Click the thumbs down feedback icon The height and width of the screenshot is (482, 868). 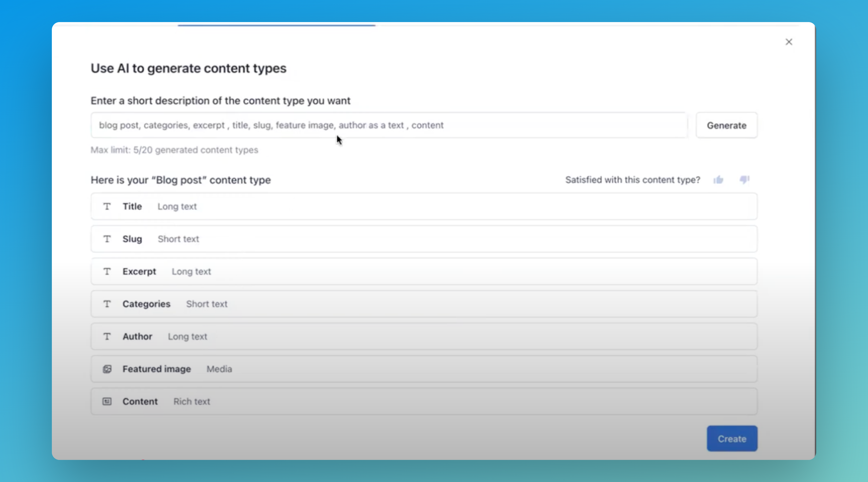point(744,180)
